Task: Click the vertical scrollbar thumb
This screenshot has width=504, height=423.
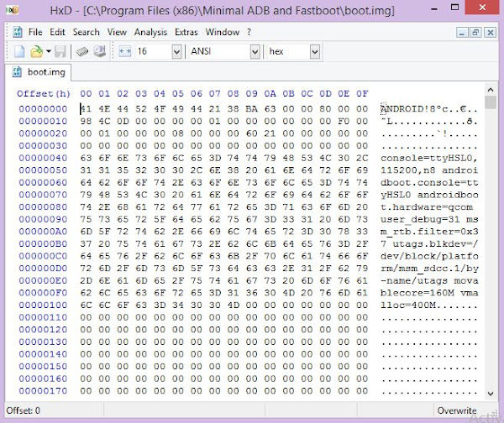Action: (x=491, y=102)
